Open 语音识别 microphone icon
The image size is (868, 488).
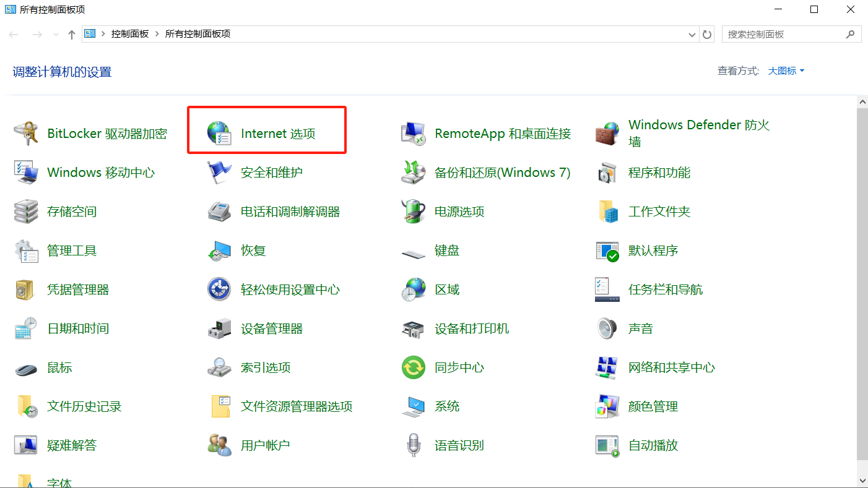pyautogui.click(x=414, y=445)
